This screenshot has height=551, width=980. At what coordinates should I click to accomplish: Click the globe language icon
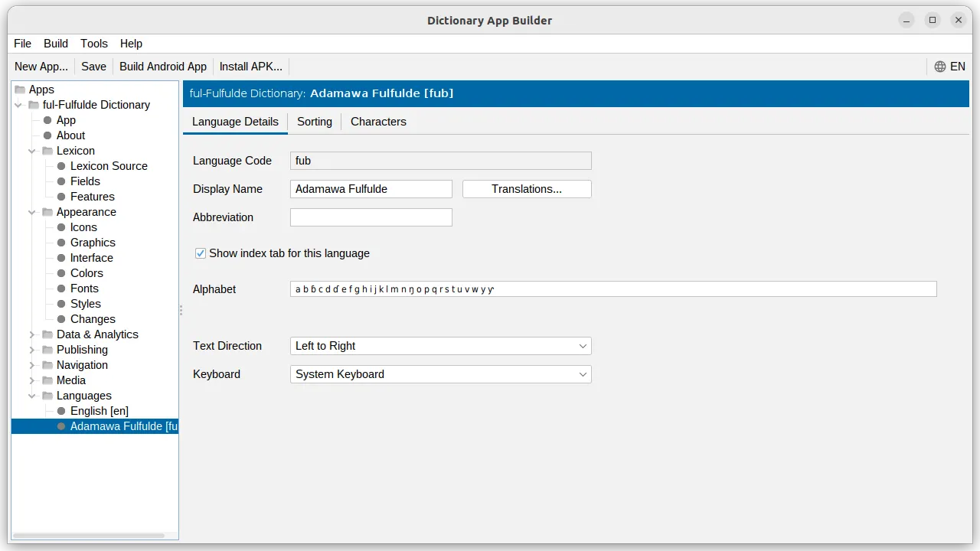940,67
